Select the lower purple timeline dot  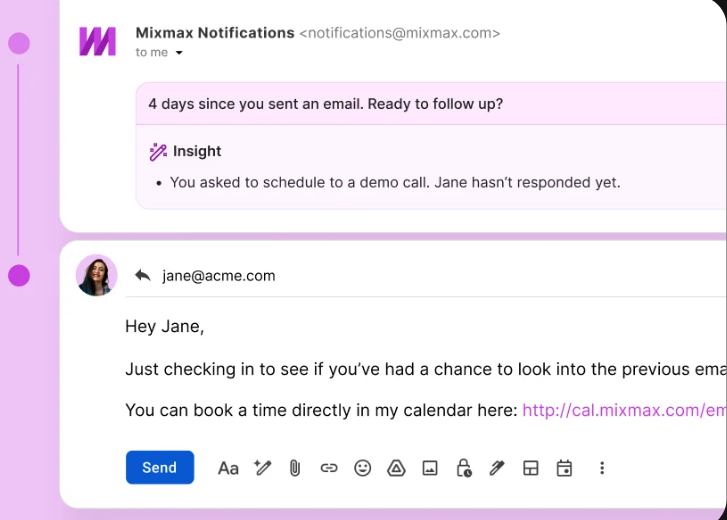[x=19, y=275]
